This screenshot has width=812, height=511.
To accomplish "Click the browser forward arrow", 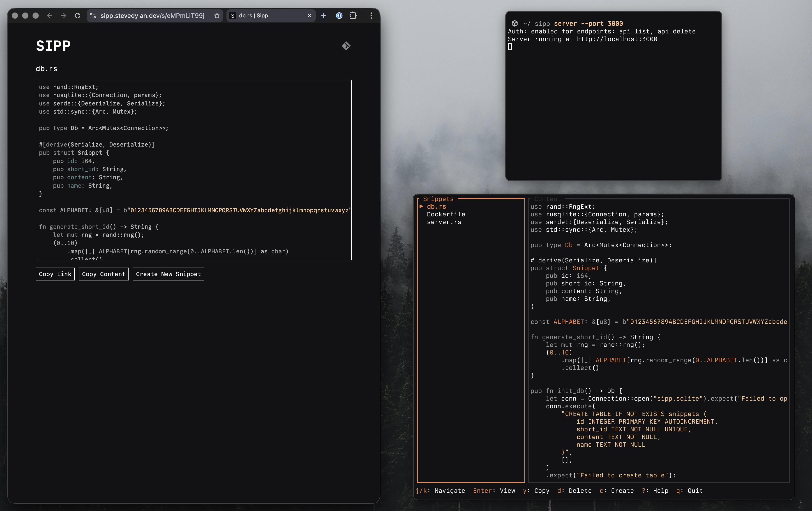I will tap(63, 16).
